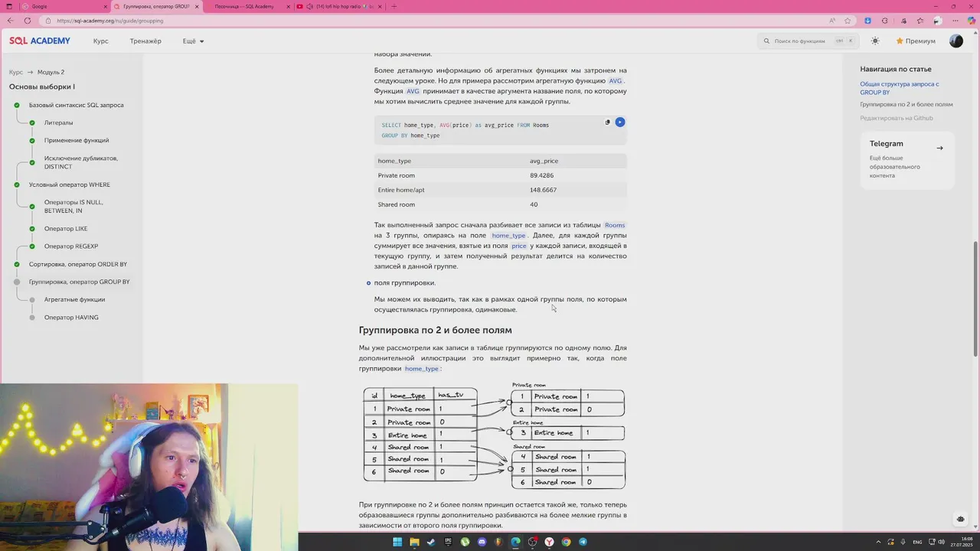Open lesson Группировка, оператор GROUP BY

click(x=80, y=282)
